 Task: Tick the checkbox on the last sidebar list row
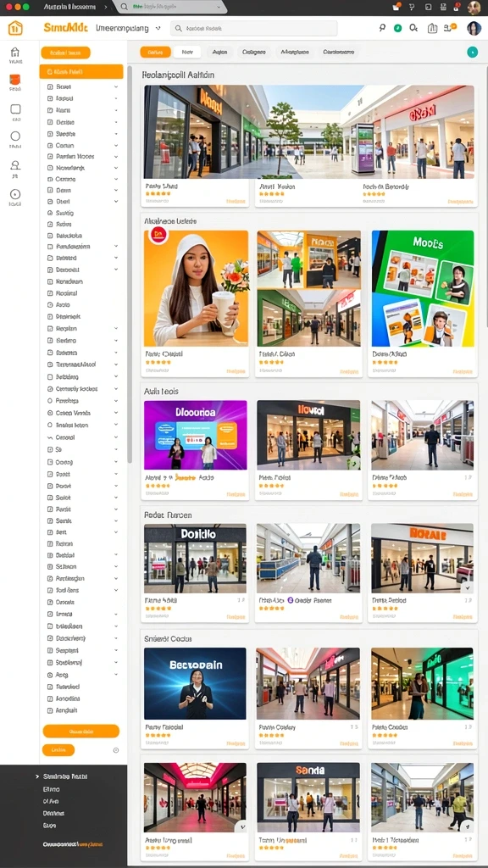pos(50,710)
